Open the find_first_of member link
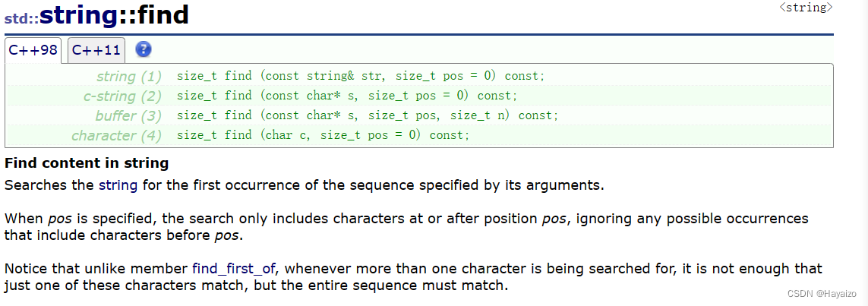 234,270
